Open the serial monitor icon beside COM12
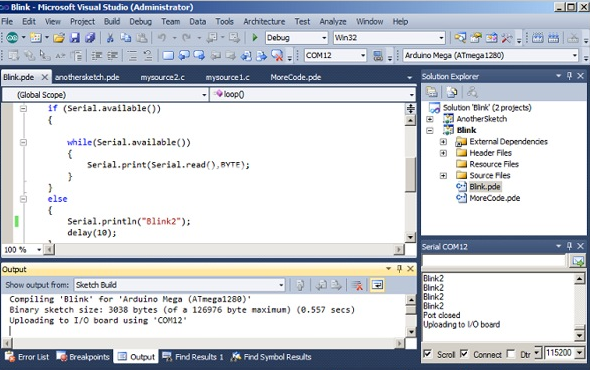Image resolution: width=590 pixels, height=370 pixels. (x=378, y=56)
